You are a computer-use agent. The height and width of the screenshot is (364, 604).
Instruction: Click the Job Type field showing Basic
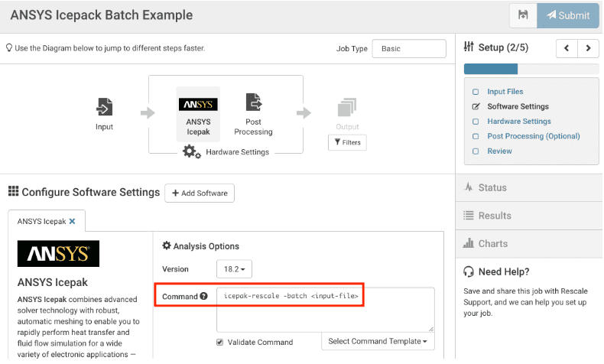[409, 49]
